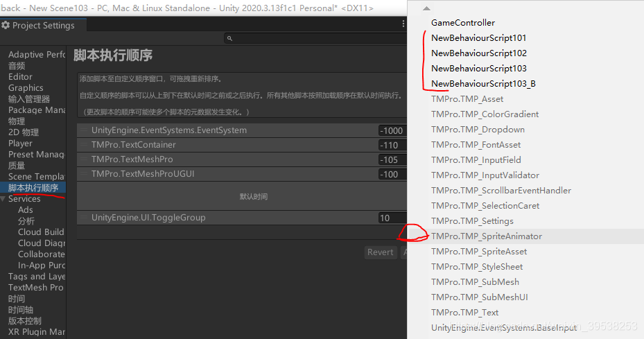Choose TMPro.TMP_SubMeshUI from the script list
This screenshot has height=339, width=644.
pyautogui.click(x=479, y=297)
